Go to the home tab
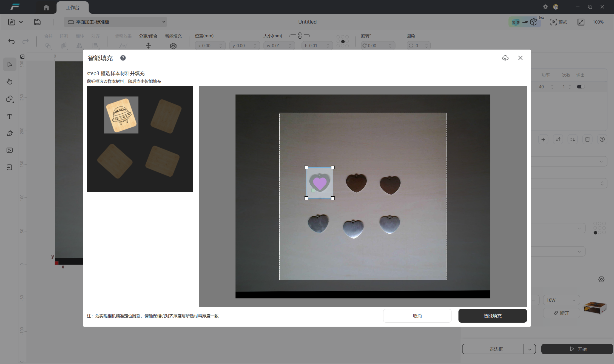This screenshot has height=364, width=614. (46, 8)
